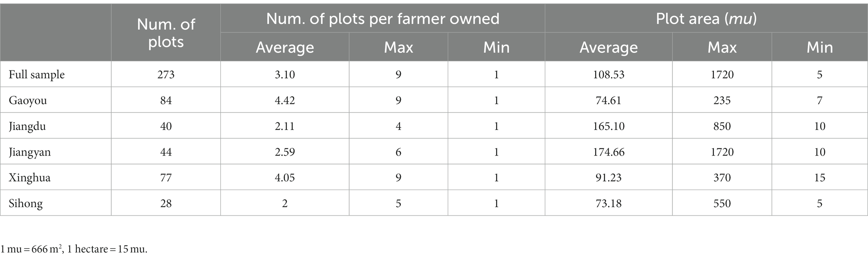The image size is (868, 260).
Task: Select the average plot area 108.53
Action: coord(609,75)
